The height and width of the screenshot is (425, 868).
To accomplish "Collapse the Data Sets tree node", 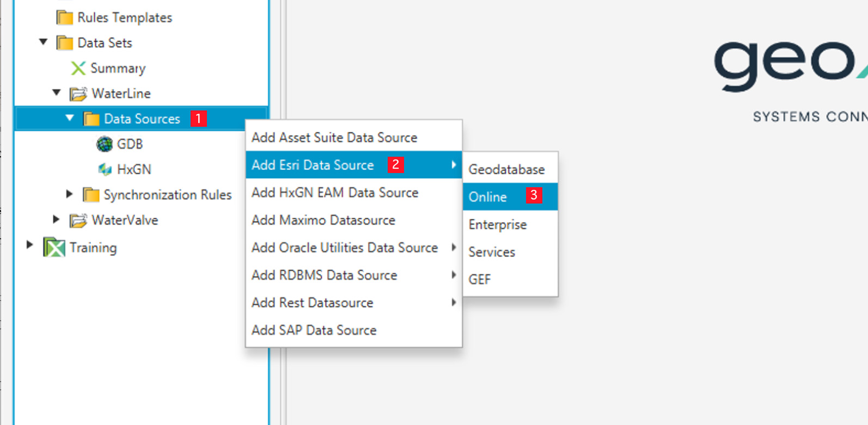I will coord(44,42).
